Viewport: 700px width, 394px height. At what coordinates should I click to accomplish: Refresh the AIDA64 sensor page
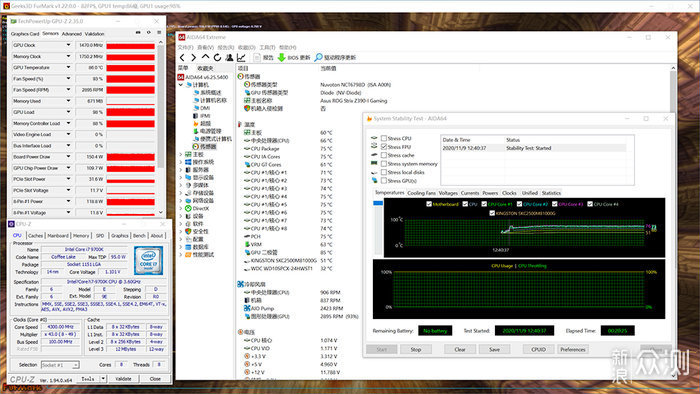[217, 58]
